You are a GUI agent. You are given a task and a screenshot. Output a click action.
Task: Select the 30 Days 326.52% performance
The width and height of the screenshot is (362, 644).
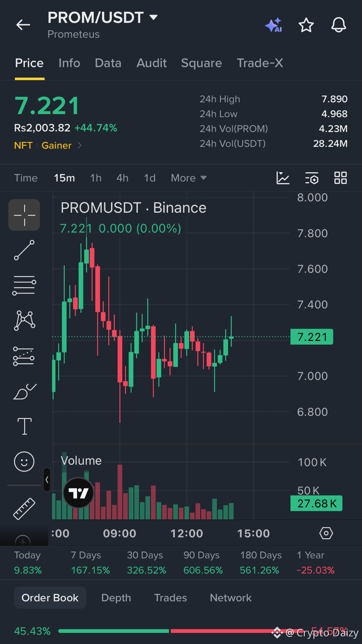coord(146,563)
